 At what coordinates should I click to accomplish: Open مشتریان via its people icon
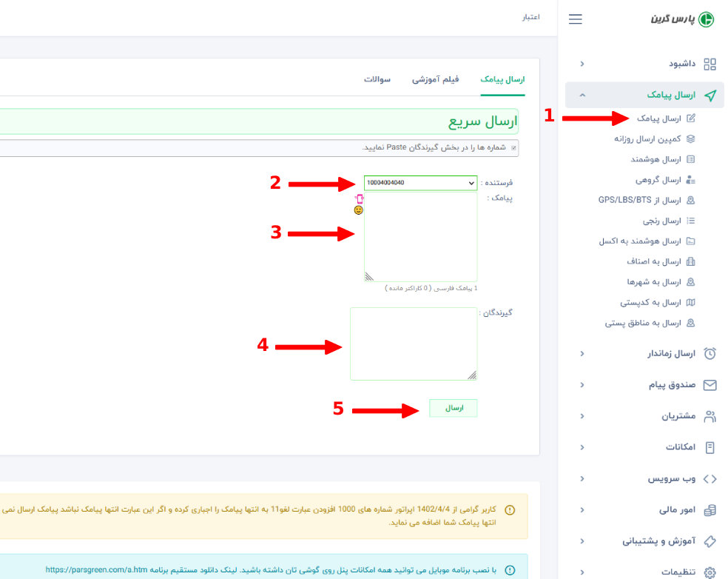coord(684,416)
